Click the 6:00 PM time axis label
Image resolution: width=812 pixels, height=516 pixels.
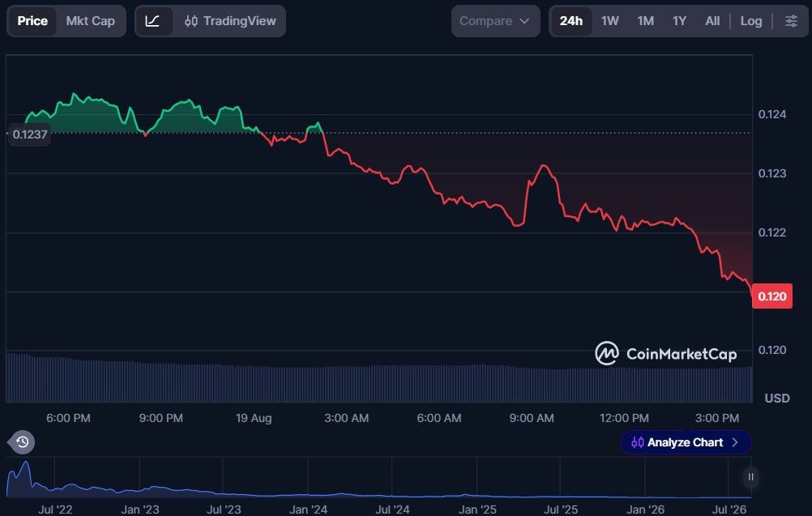pos(68,418)
